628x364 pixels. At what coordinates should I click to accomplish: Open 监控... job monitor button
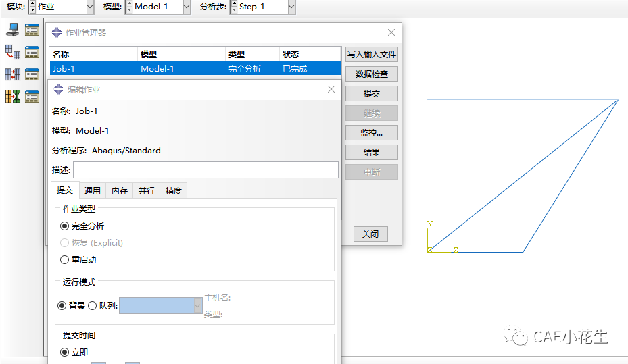click(x=372, y=133)
